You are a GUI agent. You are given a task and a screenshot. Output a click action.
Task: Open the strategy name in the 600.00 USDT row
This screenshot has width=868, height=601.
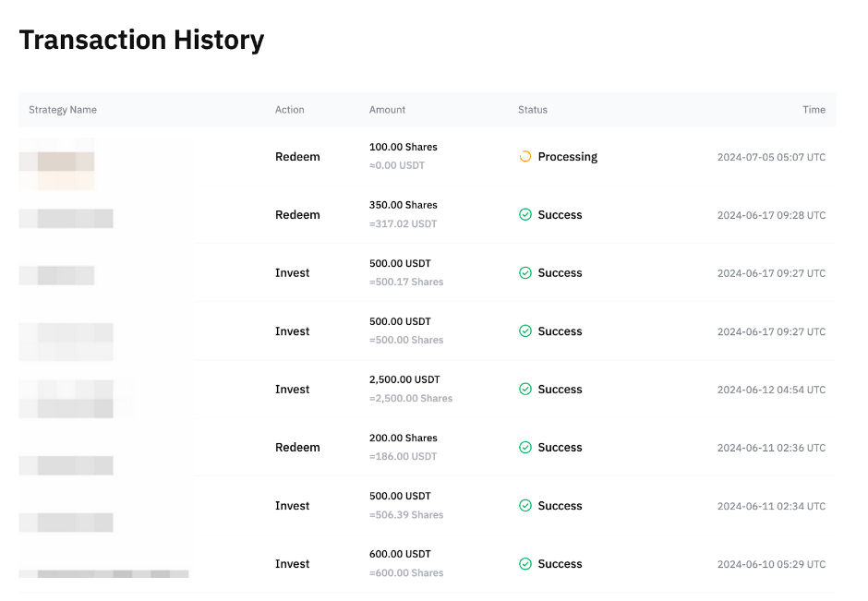click(103, 572)
